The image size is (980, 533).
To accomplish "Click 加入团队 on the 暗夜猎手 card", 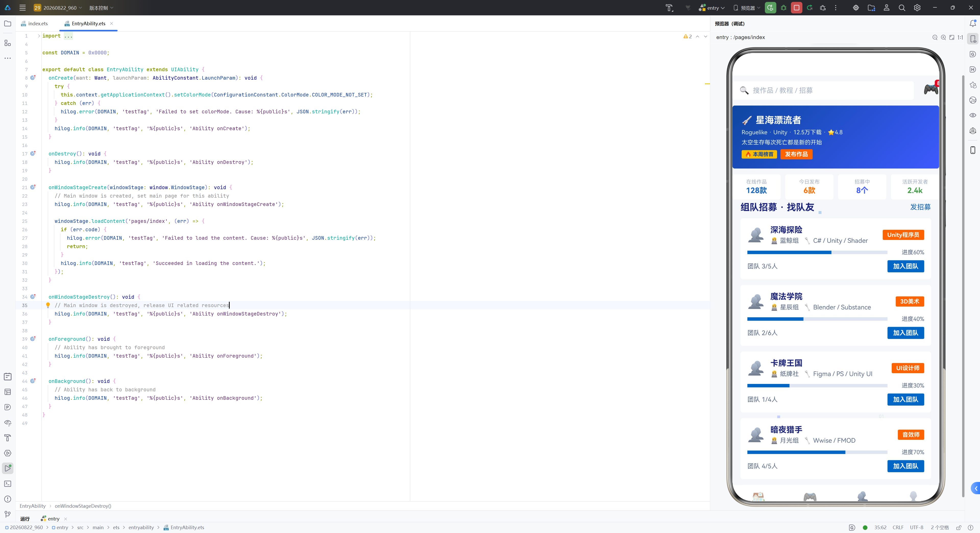I will 905,466.
